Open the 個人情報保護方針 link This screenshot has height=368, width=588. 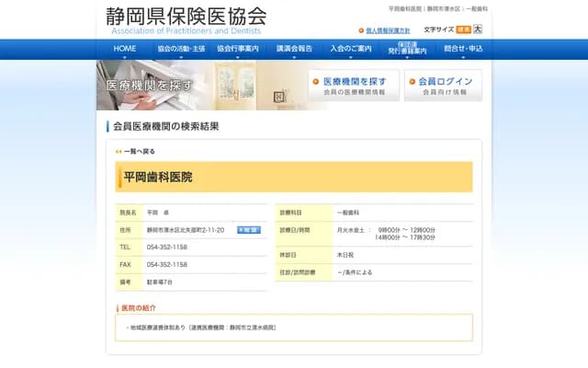pos(389,30)
